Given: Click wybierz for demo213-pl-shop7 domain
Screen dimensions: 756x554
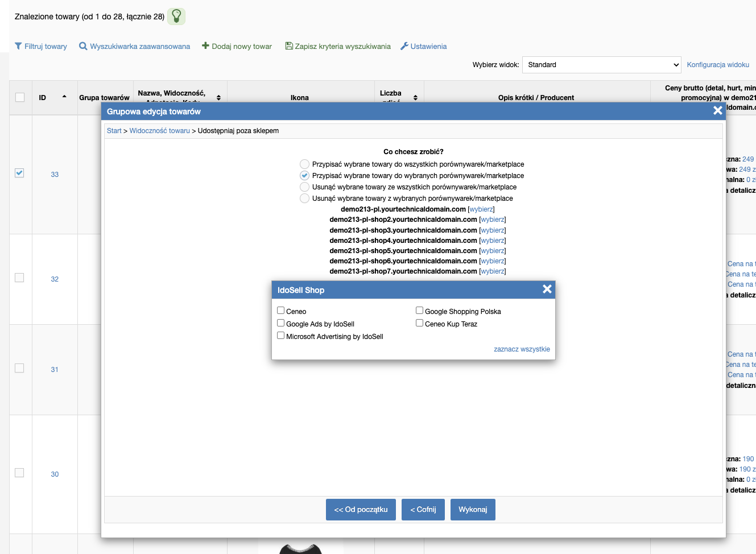Looking at the screenshot, I should pos(493,271).
